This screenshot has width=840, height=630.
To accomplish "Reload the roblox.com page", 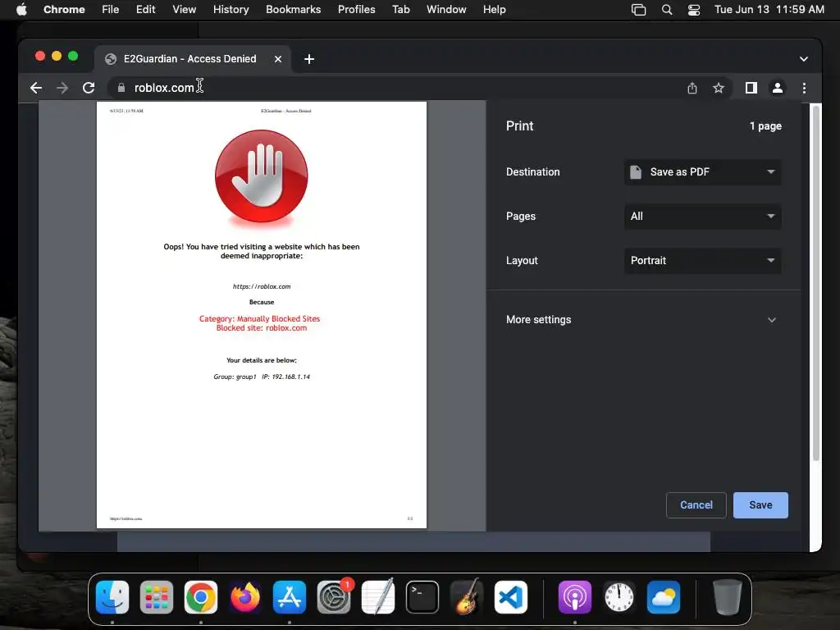I will (89, 88).
